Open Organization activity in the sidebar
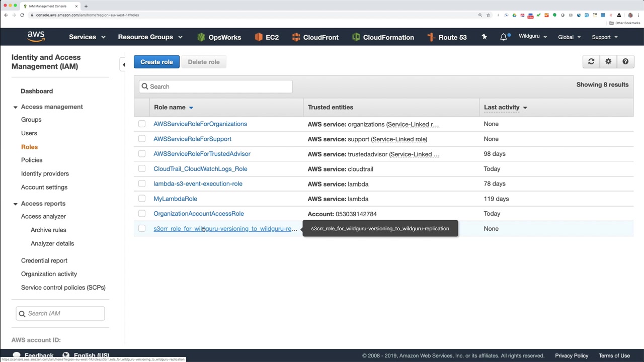Viewport: 644px width, 362px height. click(x=49, y=274)
